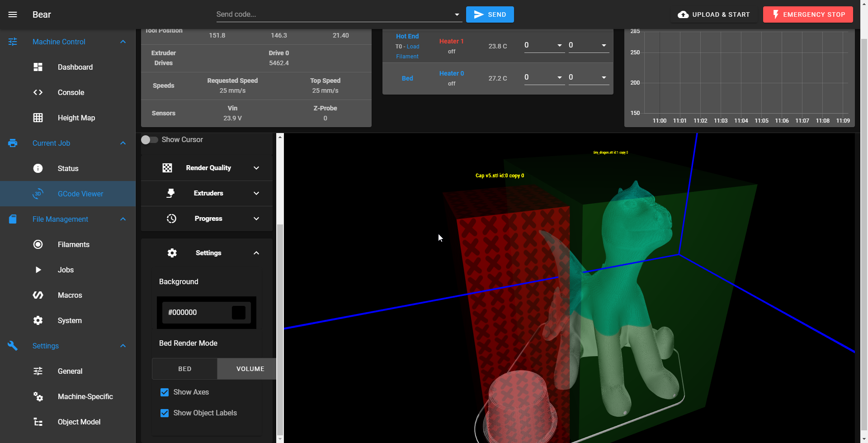Click the Cap v5.stl object label
The width and height of the screenshot is (868, 443).
click(500, 176)
